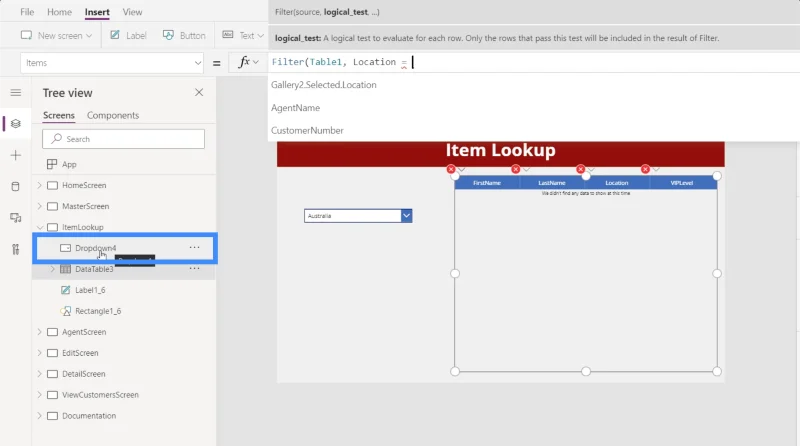
Task: Open the fx formula options chevron
Action: [x=256, y=62]
